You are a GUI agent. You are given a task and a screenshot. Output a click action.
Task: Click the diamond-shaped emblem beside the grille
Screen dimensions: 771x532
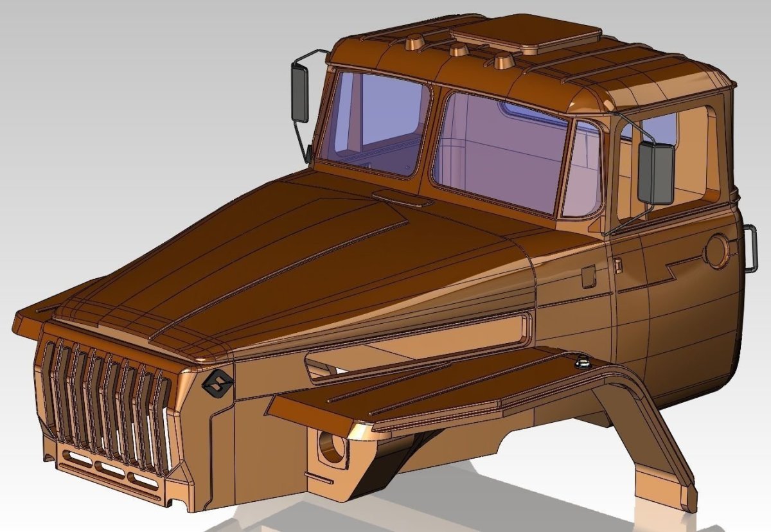pyautogui.click(x=217, y=384)
